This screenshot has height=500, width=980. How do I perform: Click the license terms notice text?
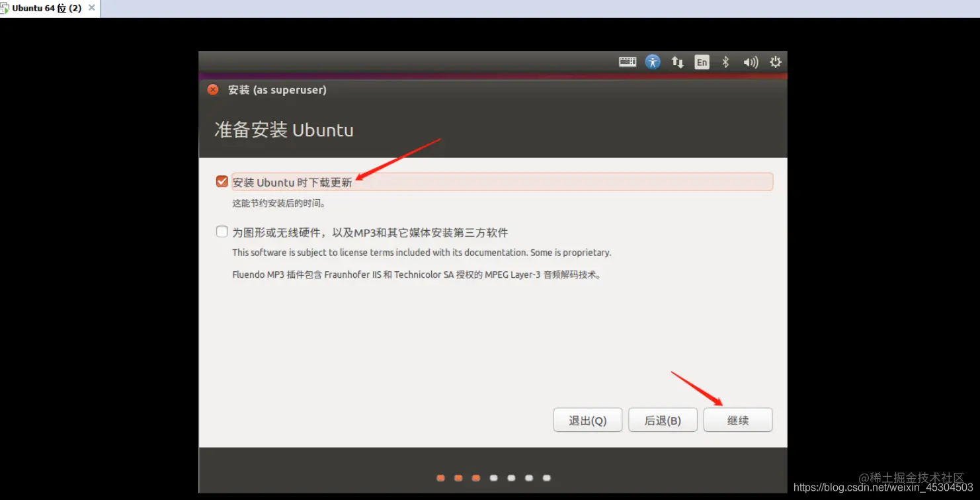point(422,253)
